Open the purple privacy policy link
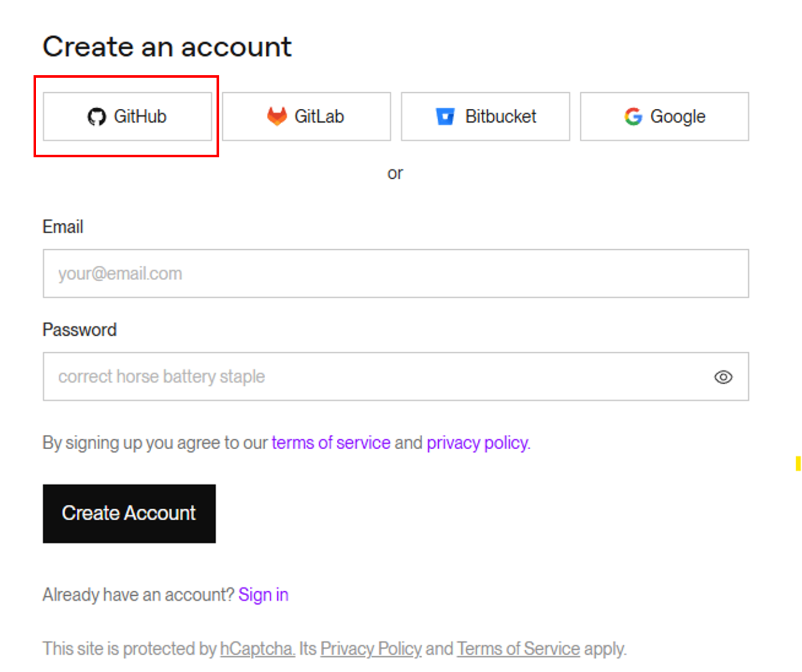 pos(478,443)
